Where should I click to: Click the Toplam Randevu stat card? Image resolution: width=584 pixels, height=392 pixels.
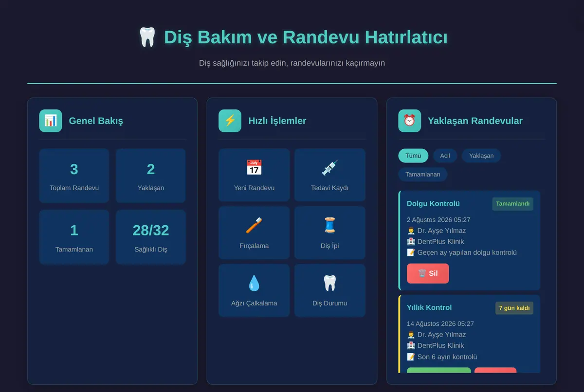pyautogui.click(x=74, y=176)
